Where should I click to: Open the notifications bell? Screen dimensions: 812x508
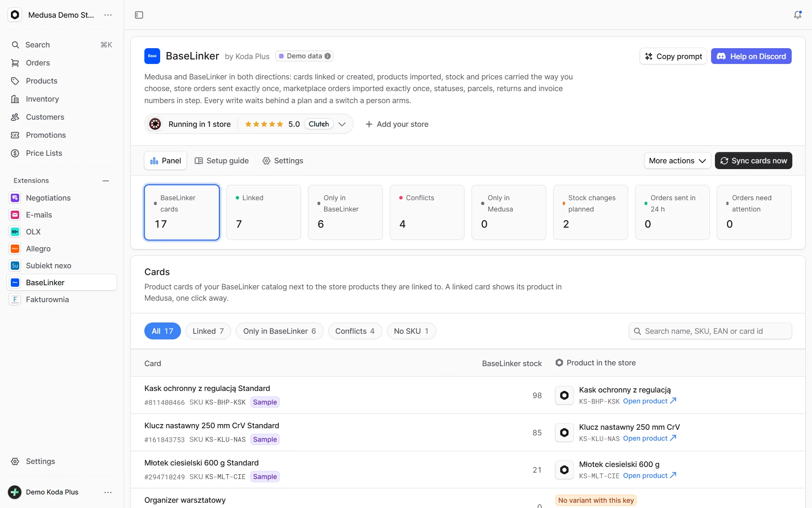pos(797,15)
